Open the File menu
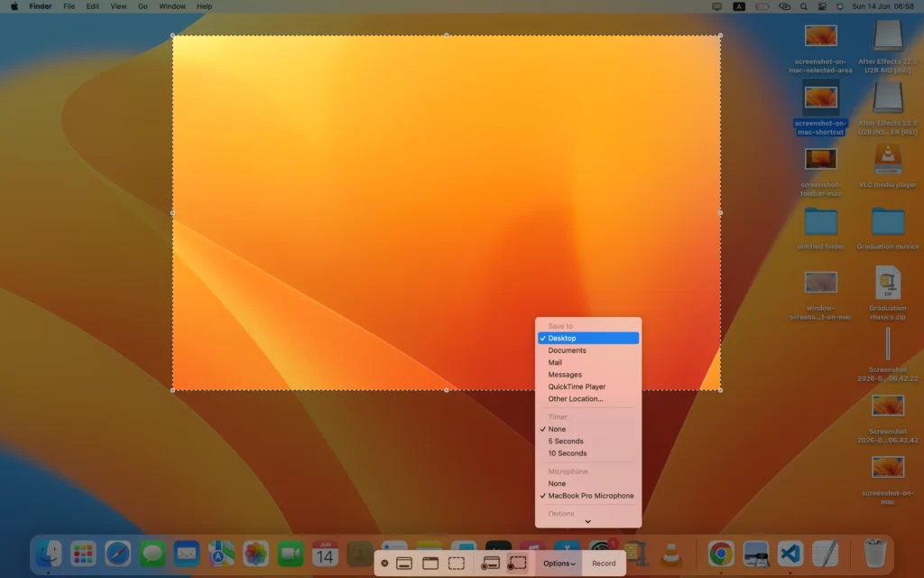 click(x=69, y=6)
